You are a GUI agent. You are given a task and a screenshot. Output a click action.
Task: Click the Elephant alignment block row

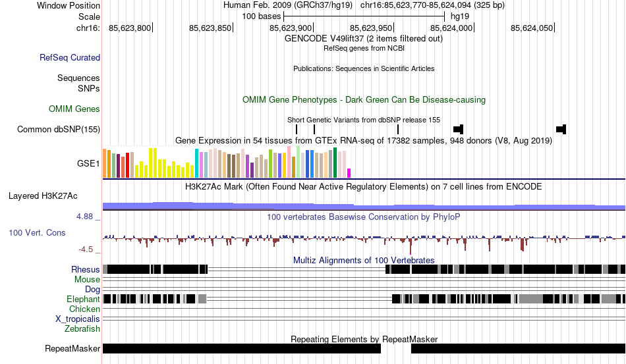pos(364,299)
